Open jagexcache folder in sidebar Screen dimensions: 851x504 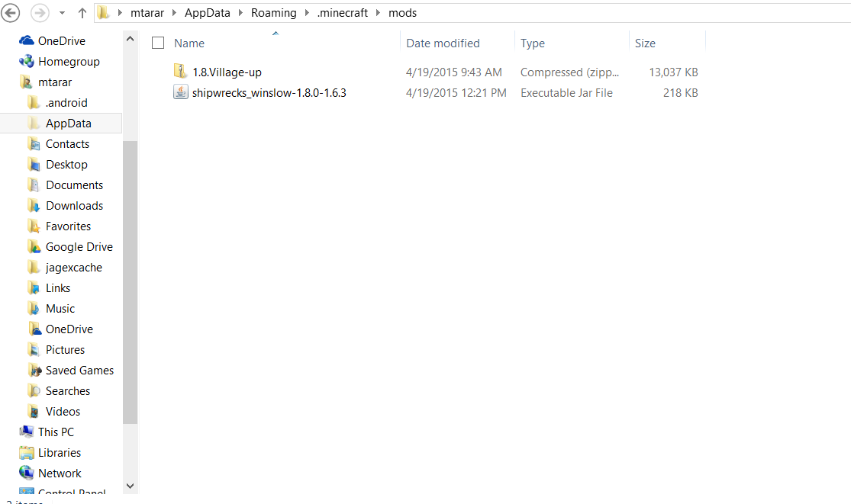coord(74,268)
